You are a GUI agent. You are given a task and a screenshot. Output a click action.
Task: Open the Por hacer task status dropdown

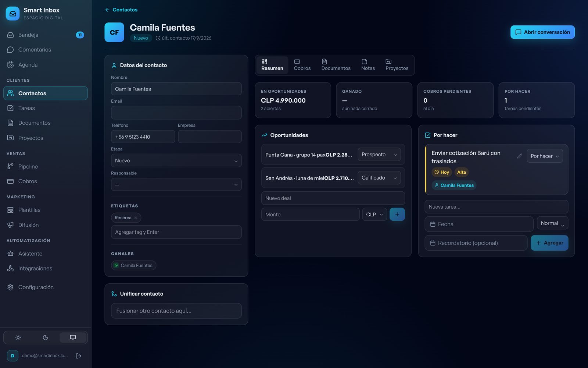(545, 156)
